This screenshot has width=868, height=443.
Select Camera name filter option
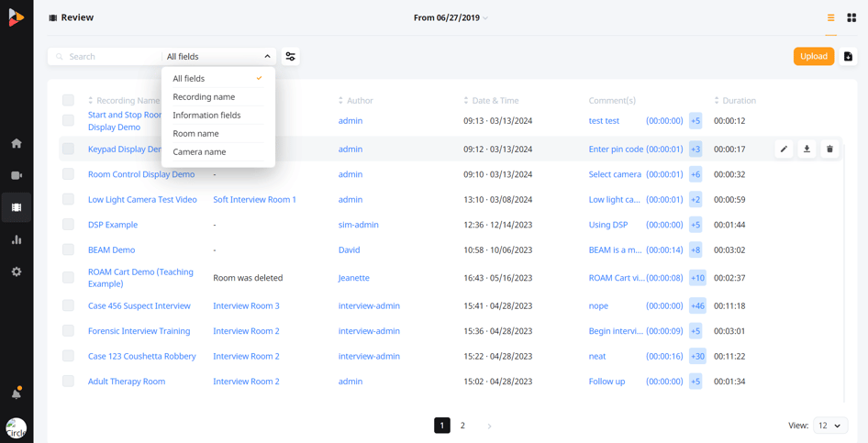click(x=199, y=152)
